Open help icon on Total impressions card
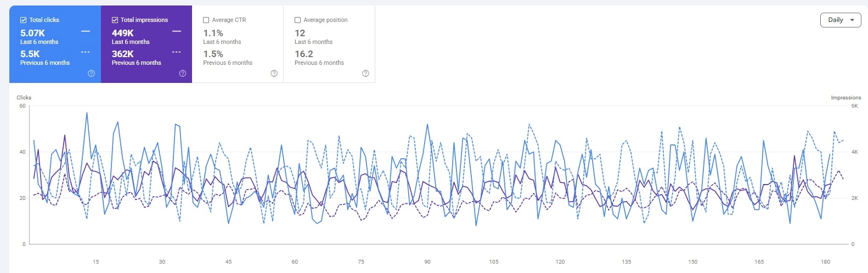This screenshot has width=868, height=273. (183, 74)
